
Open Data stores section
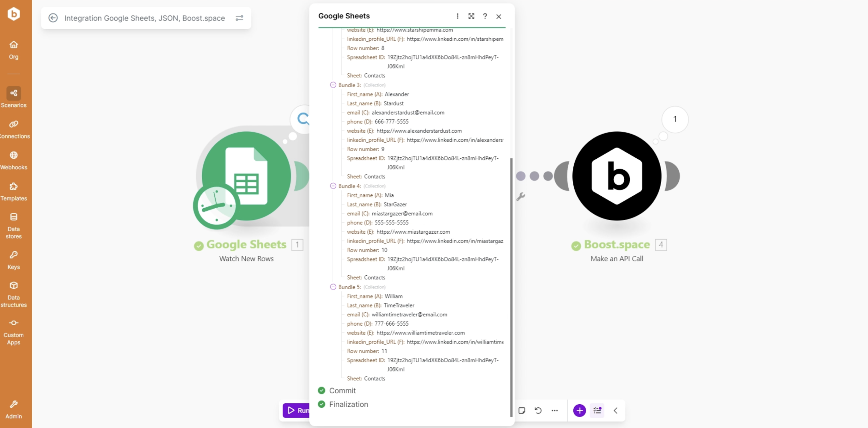[x=14, y=226]
